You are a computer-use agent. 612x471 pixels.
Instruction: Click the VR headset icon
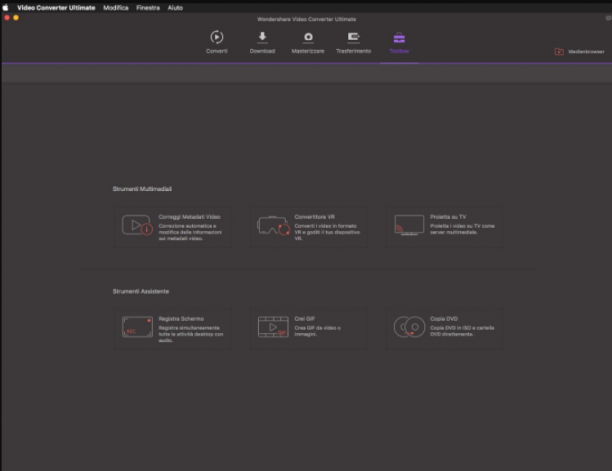coord(273,226)
